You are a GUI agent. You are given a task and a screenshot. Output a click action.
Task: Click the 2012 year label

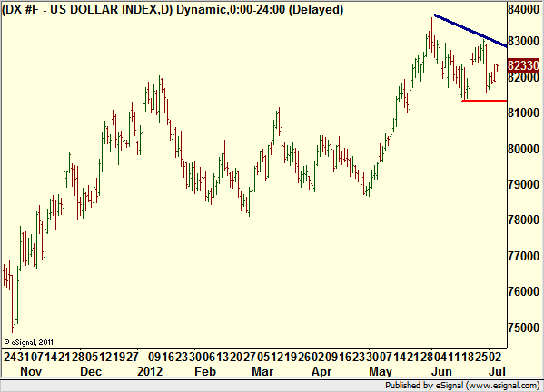pyautogui.click(x=150, y=371)
